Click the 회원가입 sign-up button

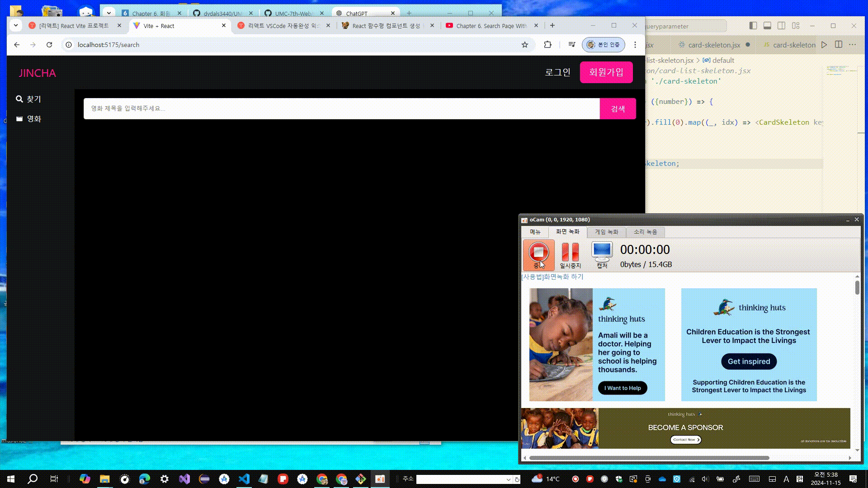coord(606,72)
